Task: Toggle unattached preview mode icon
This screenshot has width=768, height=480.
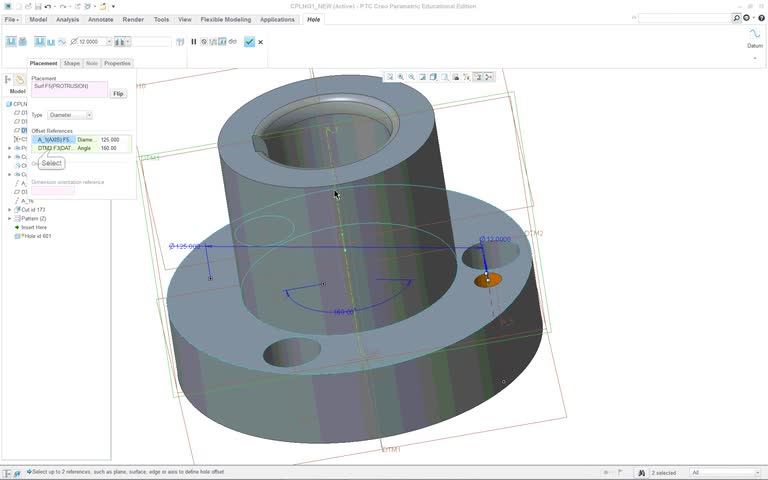Action: (x=213, y=42)
